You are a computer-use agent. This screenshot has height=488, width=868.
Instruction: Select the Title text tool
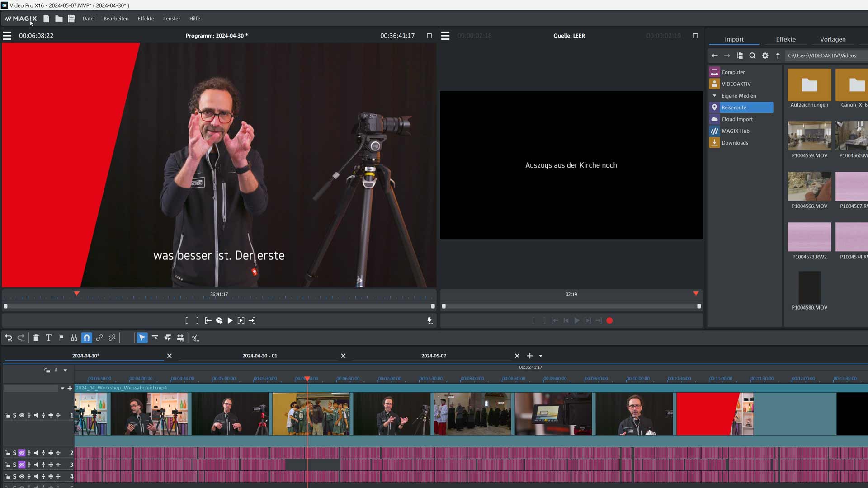click(48, 338)
